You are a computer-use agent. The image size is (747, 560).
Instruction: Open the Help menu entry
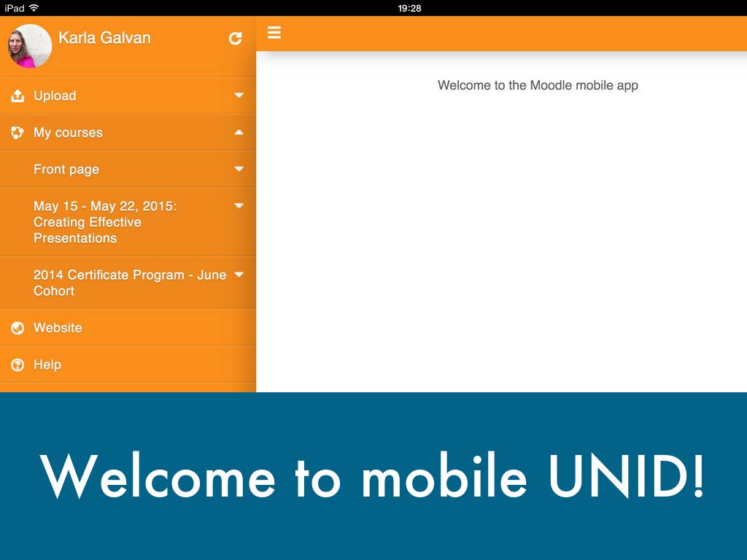tap(47, 365)
